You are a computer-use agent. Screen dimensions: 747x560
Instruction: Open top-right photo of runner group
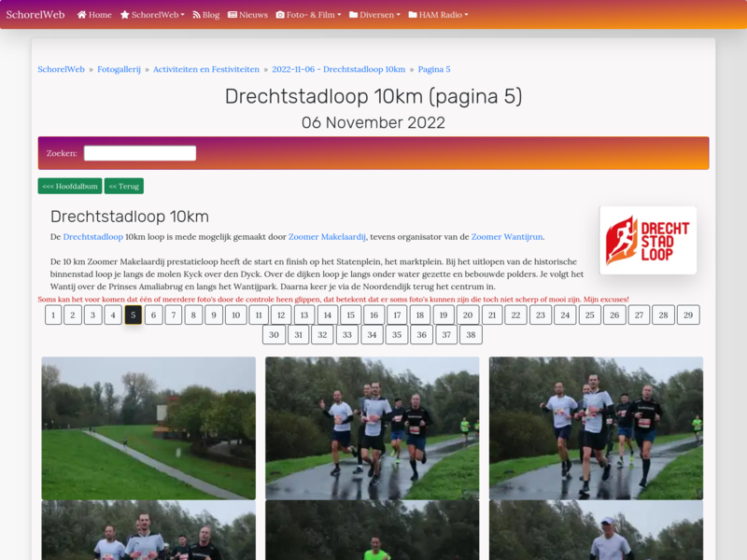point(596,428)
